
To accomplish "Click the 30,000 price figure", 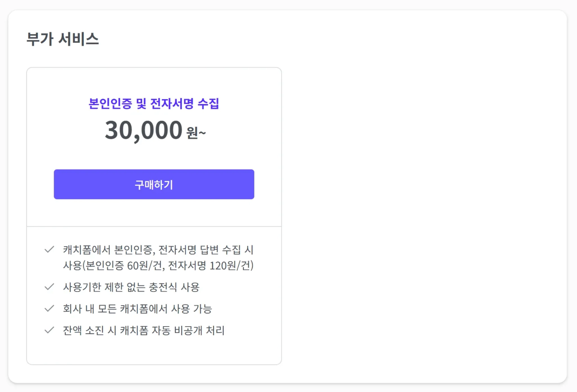I will coord(144,130).
